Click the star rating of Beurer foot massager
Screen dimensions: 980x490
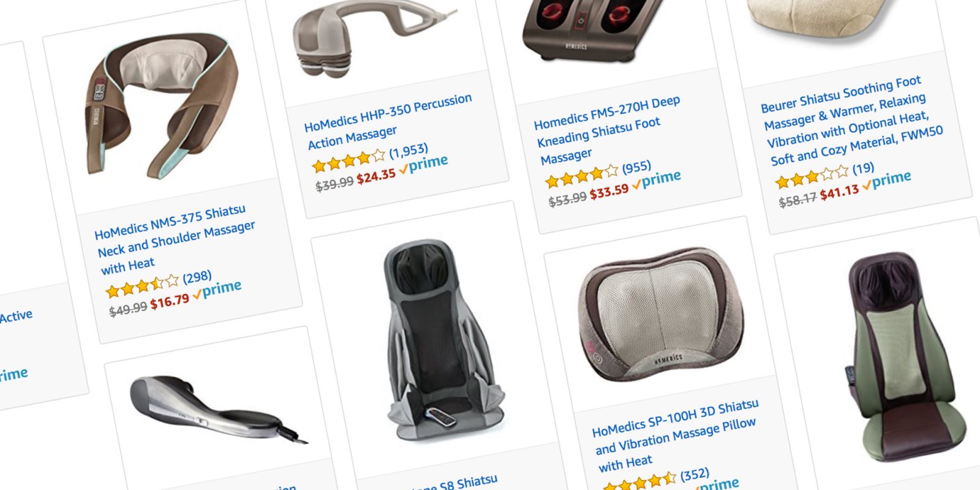(812, 178)
